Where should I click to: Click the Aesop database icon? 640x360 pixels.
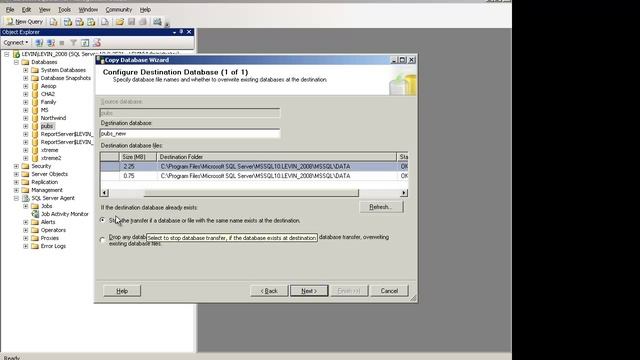pos(35,86)
